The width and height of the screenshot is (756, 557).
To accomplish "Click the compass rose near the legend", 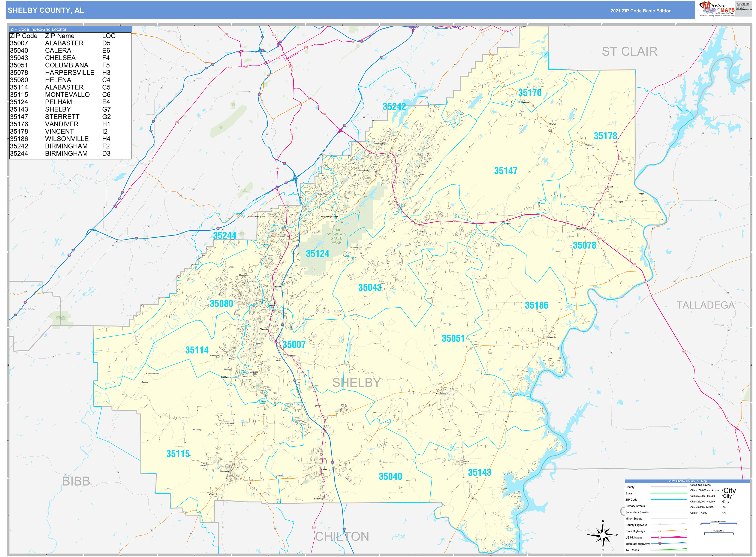I will 603,535.
